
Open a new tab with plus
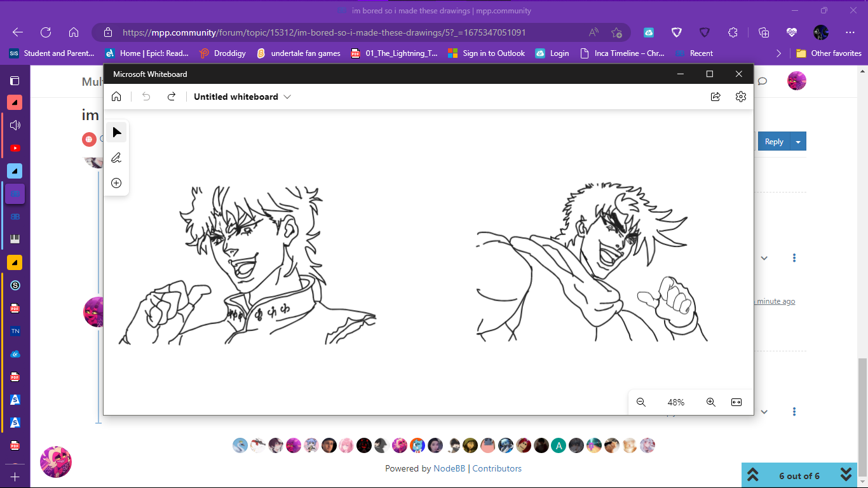[x=15, y=477]
